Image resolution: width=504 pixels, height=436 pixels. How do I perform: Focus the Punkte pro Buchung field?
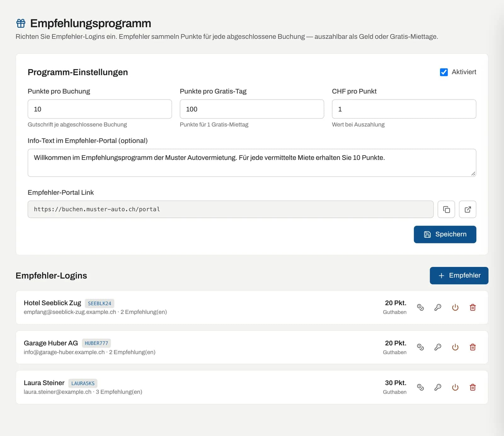point(100,109)
